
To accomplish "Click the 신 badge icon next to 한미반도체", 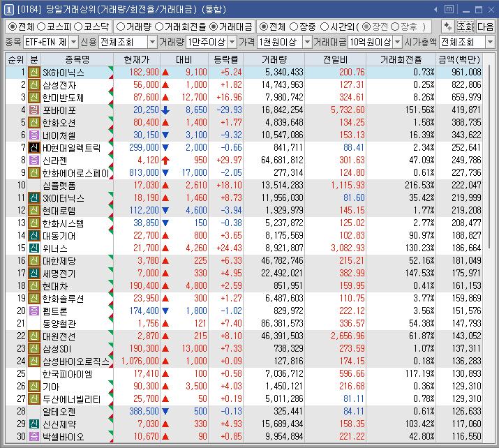I will coord(33,98).
